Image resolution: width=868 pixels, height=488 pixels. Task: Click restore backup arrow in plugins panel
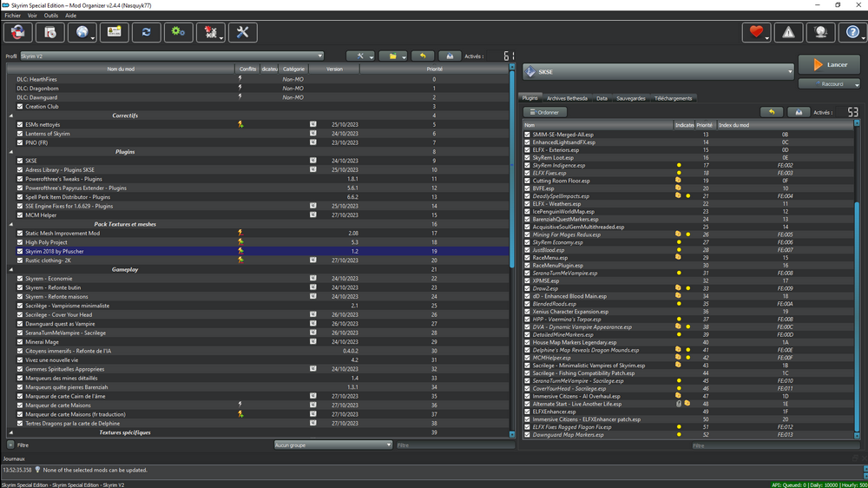point(772,112)
